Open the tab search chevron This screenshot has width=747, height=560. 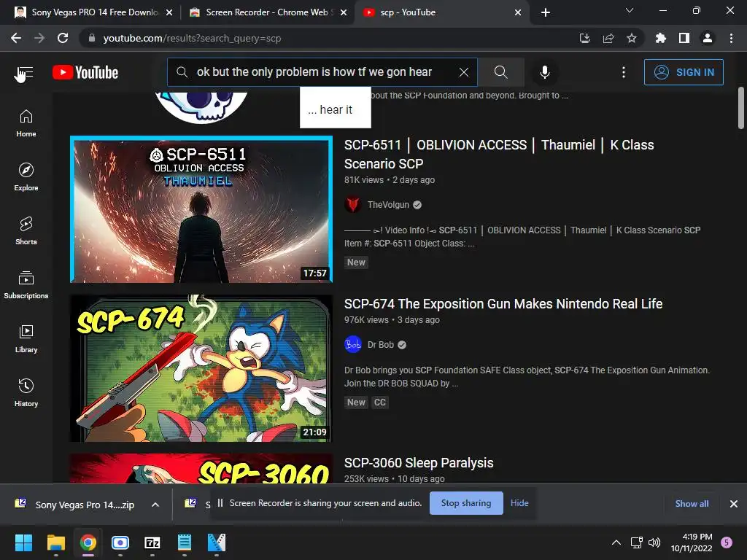(630, 10)
